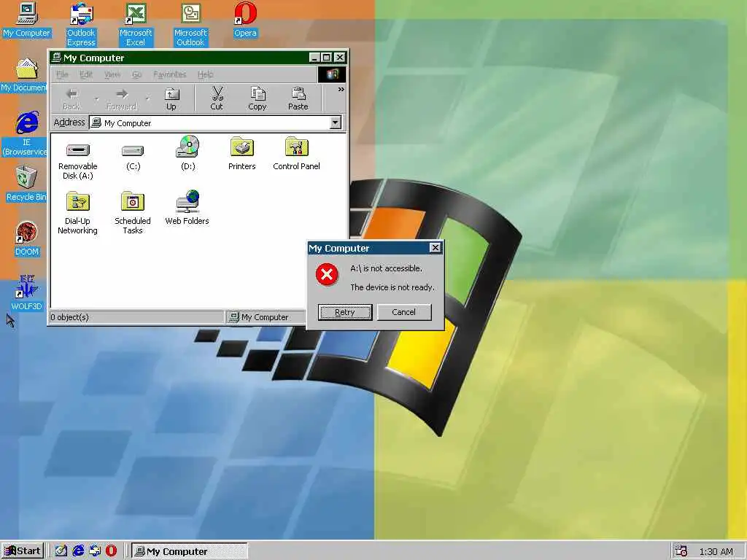
Task: Open the File menu
Action: 62,74
